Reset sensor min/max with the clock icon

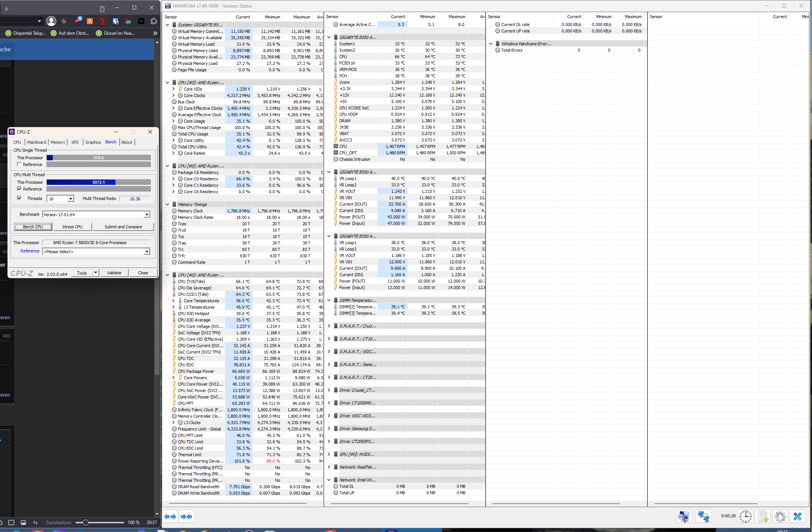tap(745, 516)
